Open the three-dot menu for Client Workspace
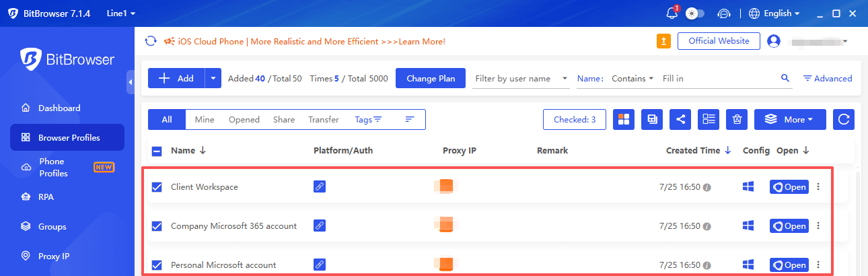The height and width of the screenshot is (276, 868). coord(818,187)
